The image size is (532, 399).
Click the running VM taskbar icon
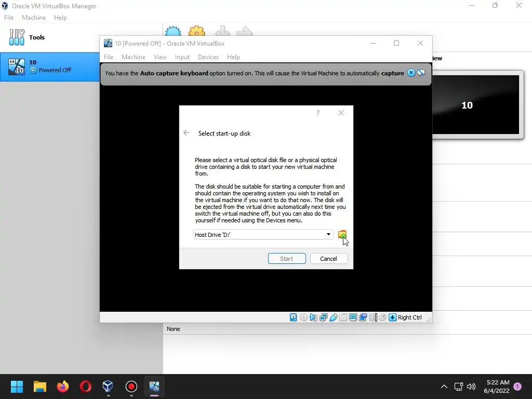point(154,386)
